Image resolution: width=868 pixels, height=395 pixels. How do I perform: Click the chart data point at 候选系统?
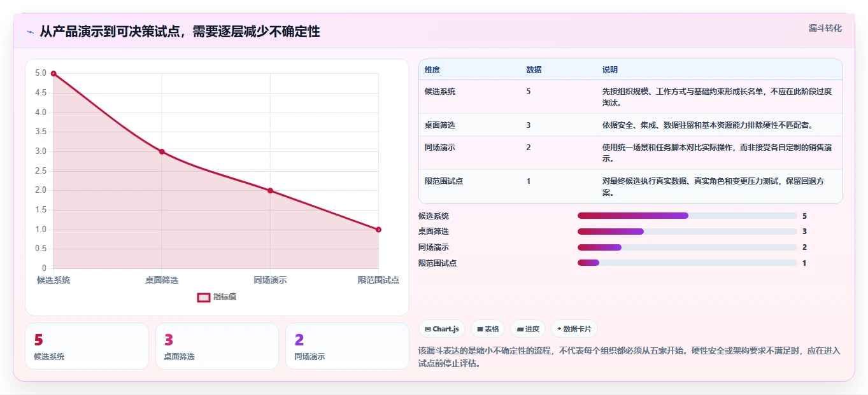click(x=53, y=74)
